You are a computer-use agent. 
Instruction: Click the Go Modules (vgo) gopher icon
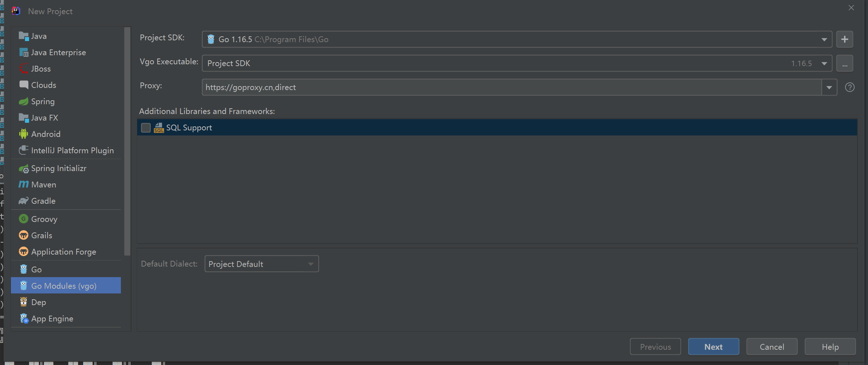pyautogui.click(x=24, y=285)
